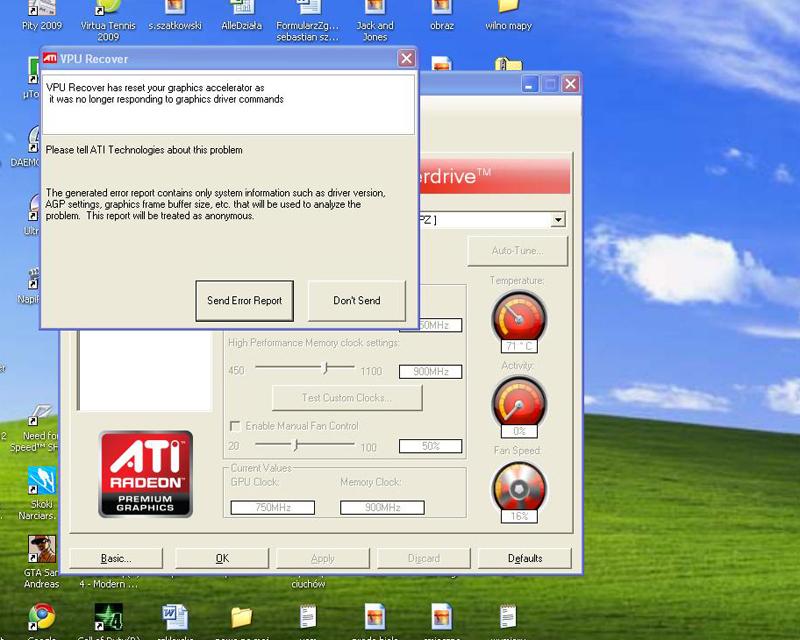Enable Manual Fan Control checkbox
800x640 pixels.
click(235, 426)
